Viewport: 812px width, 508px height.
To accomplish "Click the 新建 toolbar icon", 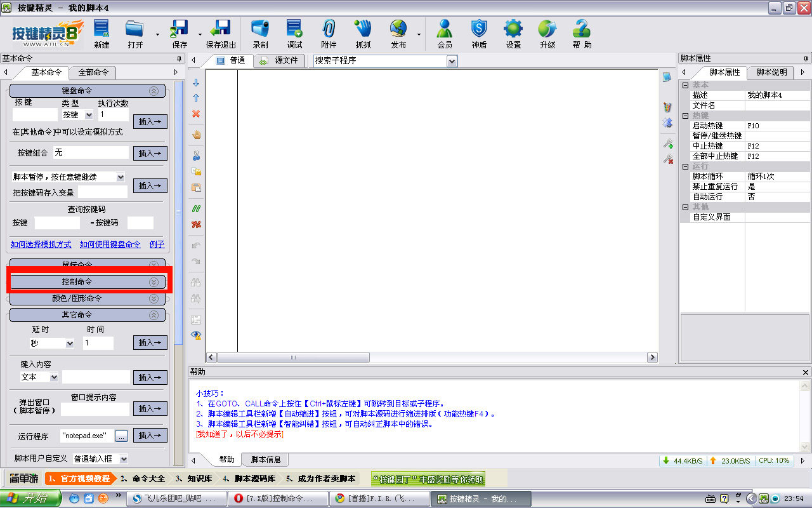I will click(x=101, y=34).
